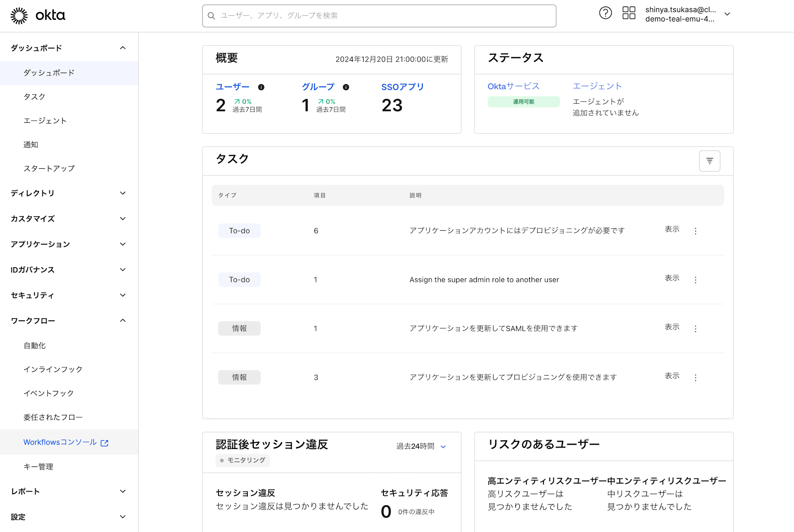This screenshot has height=532, width=794.
Task: Expand the アプリケーション sidebar section
Action: 123,244
